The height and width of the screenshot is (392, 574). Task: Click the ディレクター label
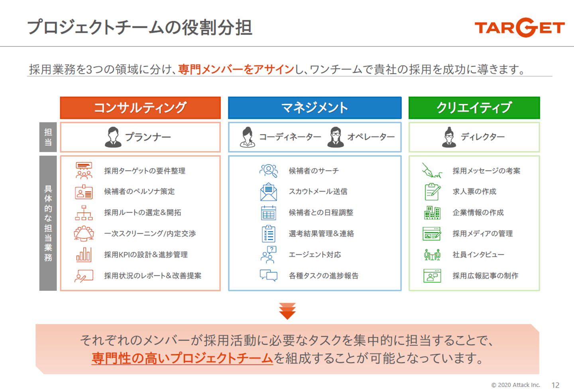pos(483,137)
